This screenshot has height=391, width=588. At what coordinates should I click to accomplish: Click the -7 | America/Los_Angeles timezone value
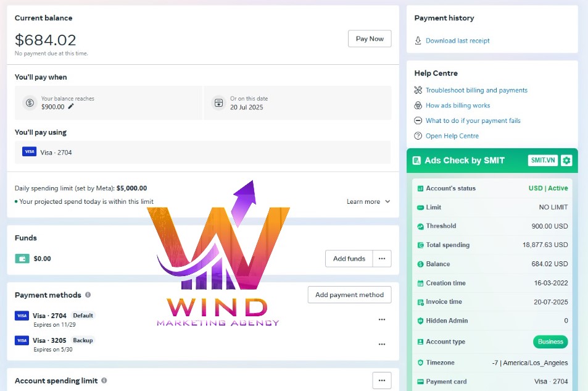(530, 363)
